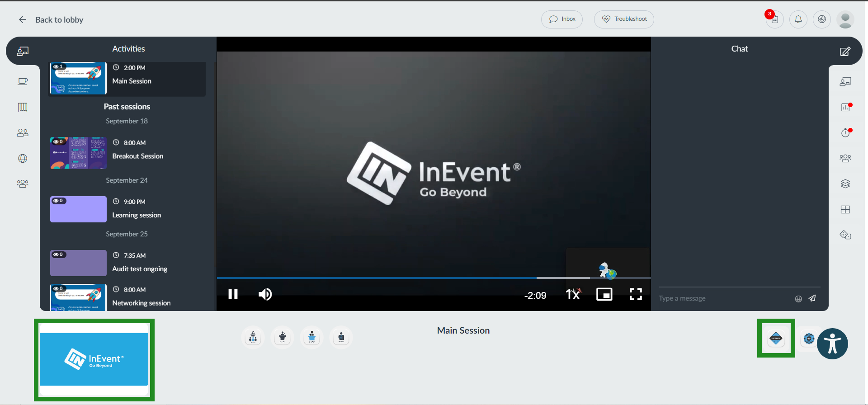The image size is (868, 405).
Task: Select the Main Session 2:00 PM activity
Action: (x=127, y=79)
